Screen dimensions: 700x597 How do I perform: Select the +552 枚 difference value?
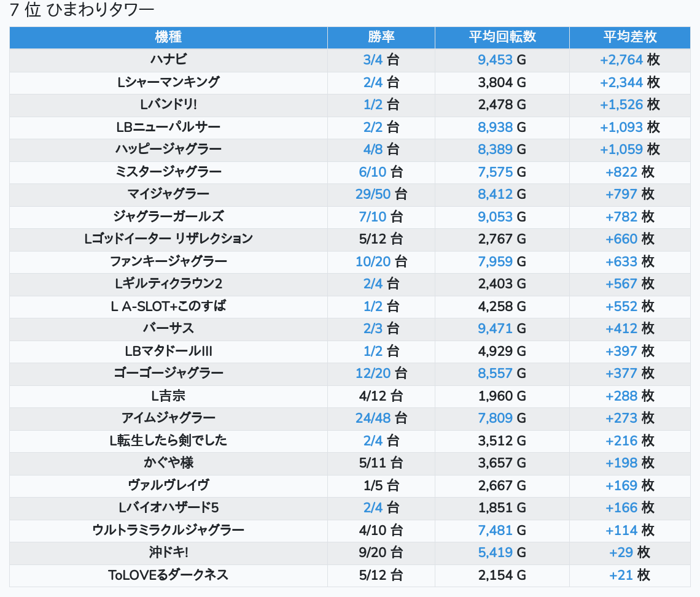(x=630, y=306)
